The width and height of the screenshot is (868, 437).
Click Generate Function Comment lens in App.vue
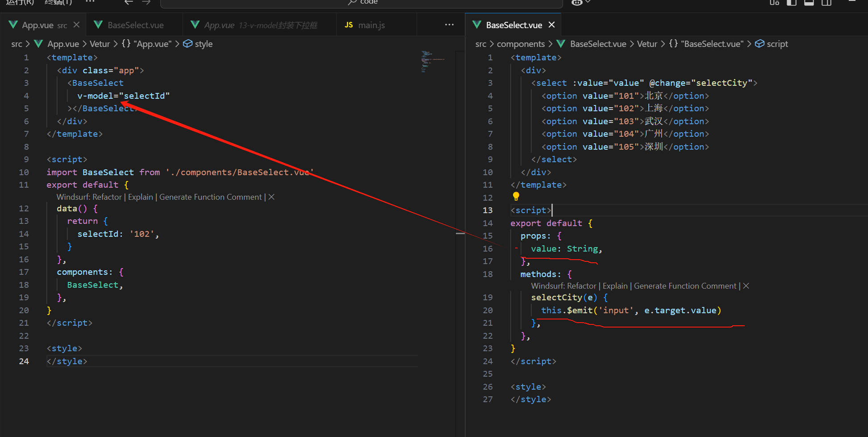211,197
